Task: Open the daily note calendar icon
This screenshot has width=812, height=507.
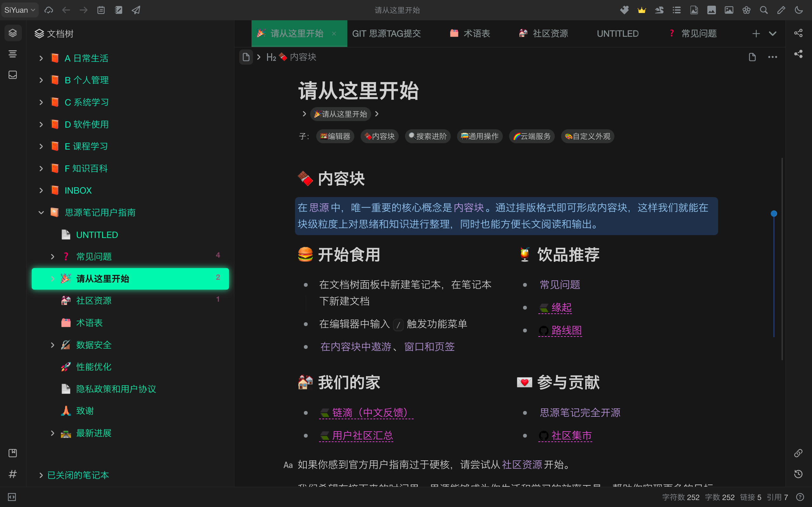Action: (x=101, y=10)
